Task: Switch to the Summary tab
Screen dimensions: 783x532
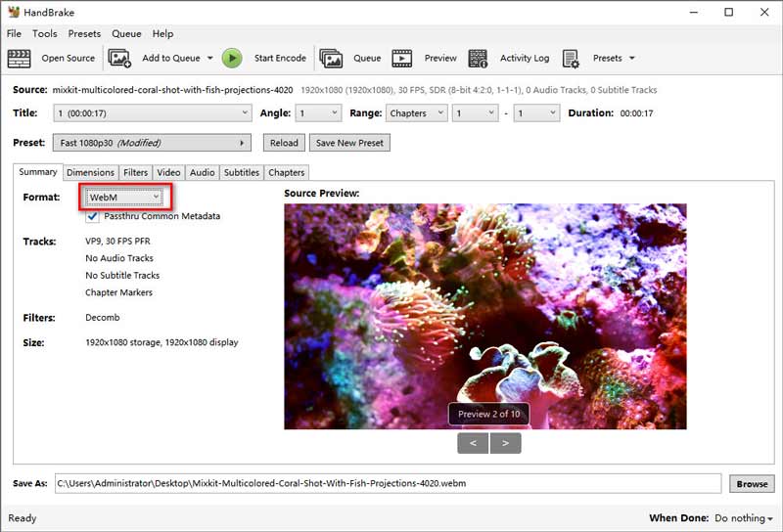Action: point(38,172)
